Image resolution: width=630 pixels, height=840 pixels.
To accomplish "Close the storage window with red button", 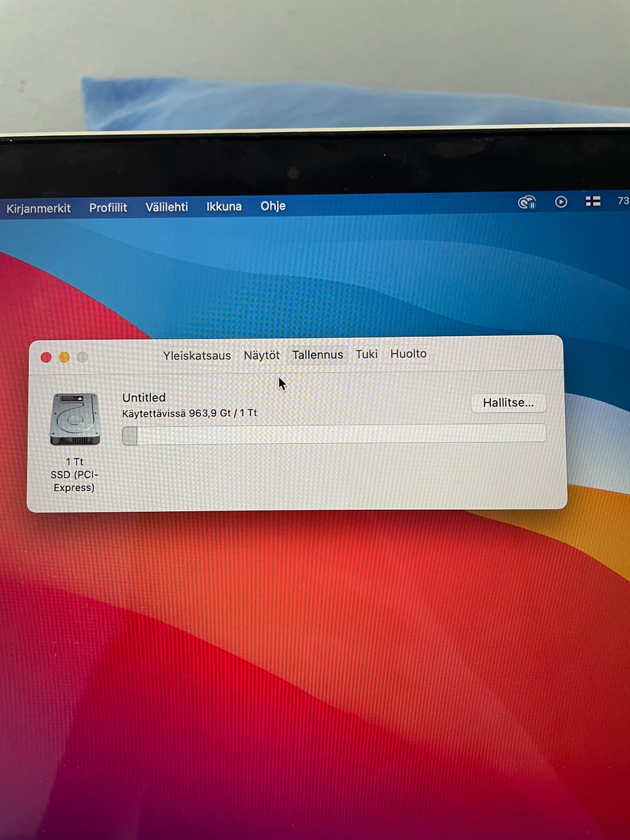I will pos(46,357).
